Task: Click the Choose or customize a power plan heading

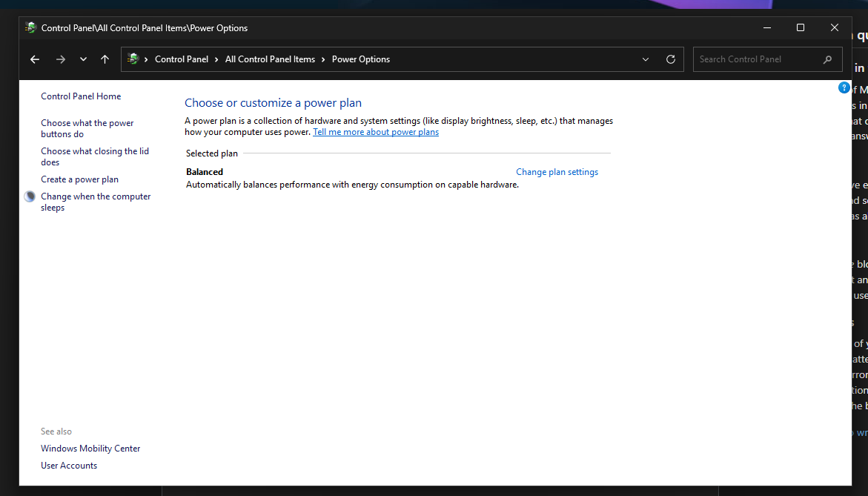Action: (x=273, y=103)
